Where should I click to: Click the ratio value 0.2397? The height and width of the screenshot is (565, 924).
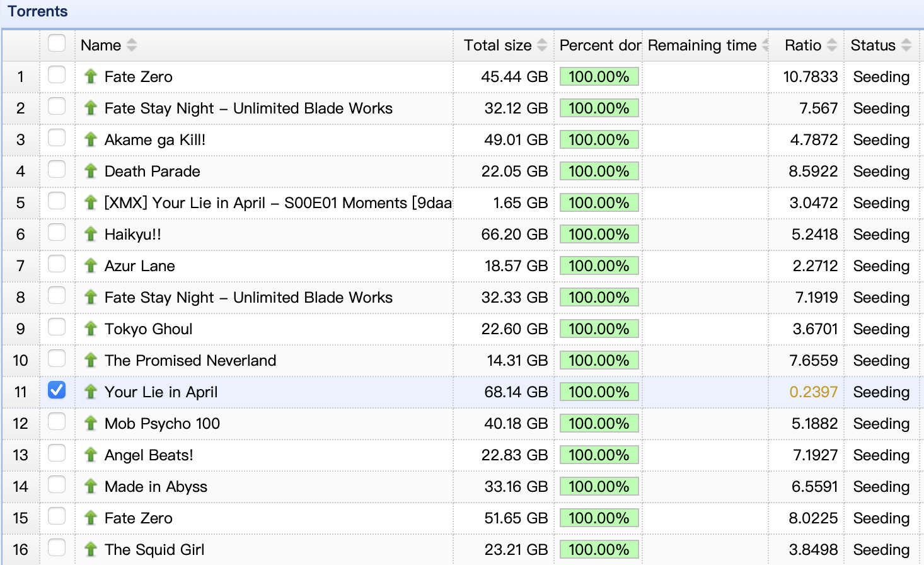click(x=813, y=392)
